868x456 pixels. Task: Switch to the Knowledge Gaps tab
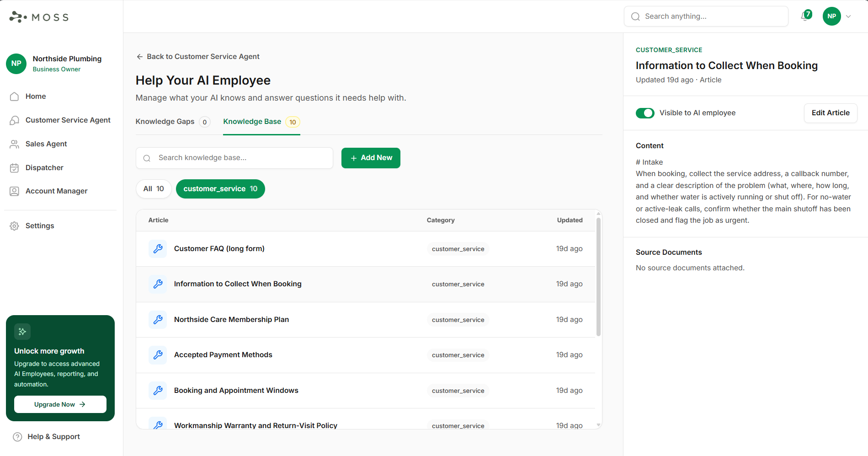click(173, 122)
